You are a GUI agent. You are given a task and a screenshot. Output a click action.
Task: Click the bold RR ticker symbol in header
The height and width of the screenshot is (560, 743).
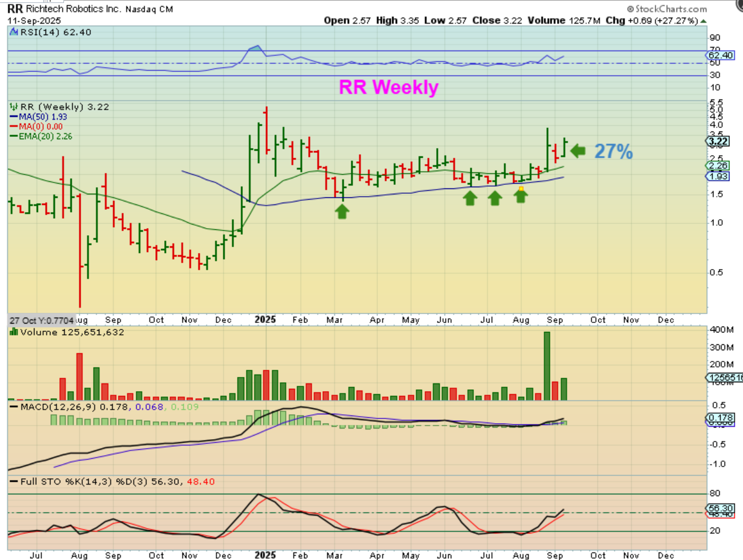15,9
